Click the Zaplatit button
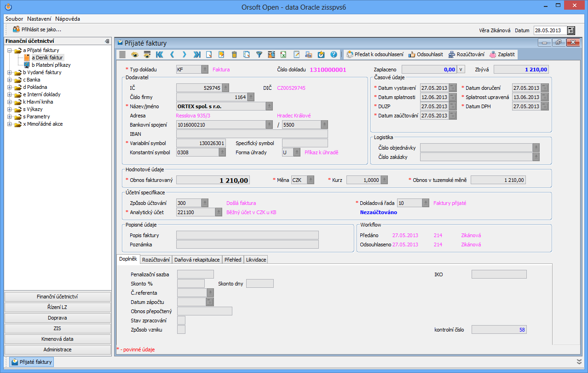 (x=503, y=54)
